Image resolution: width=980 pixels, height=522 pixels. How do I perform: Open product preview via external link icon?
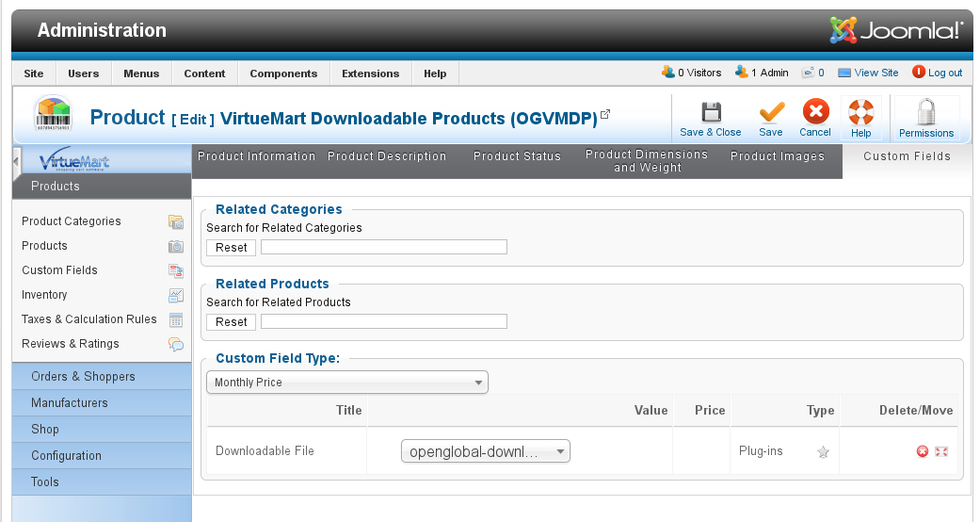pos(605,114)
